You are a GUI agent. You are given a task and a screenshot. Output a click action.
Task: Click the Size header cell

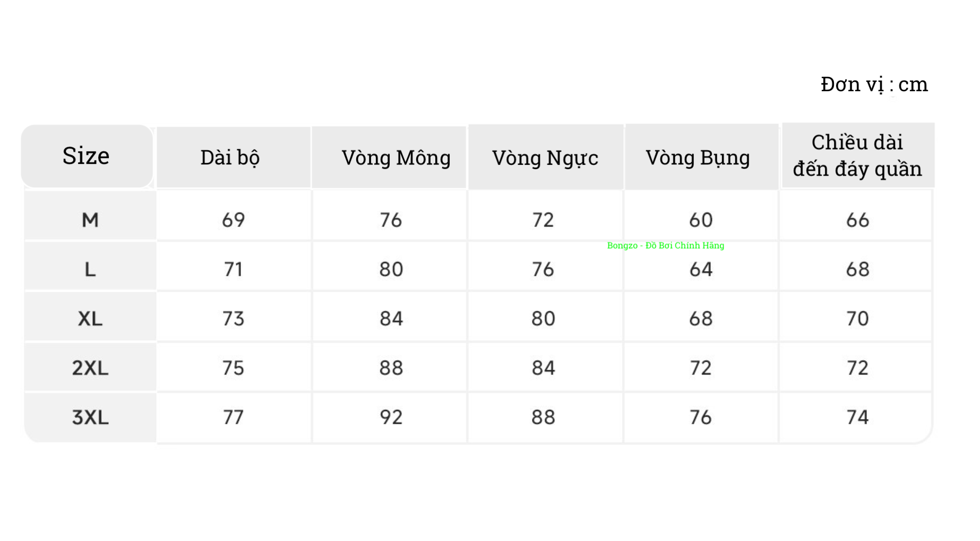pos(86,156)
